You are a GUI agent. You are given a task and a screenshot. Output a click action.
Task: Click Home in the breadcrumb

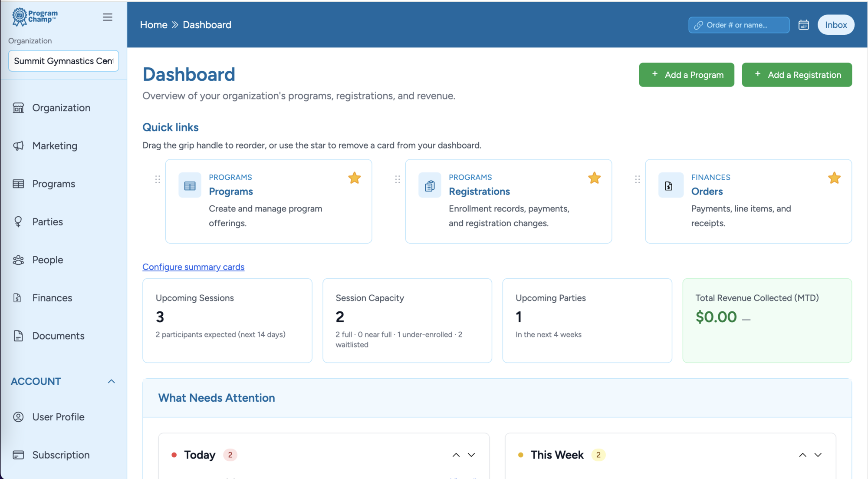[154, 25]
